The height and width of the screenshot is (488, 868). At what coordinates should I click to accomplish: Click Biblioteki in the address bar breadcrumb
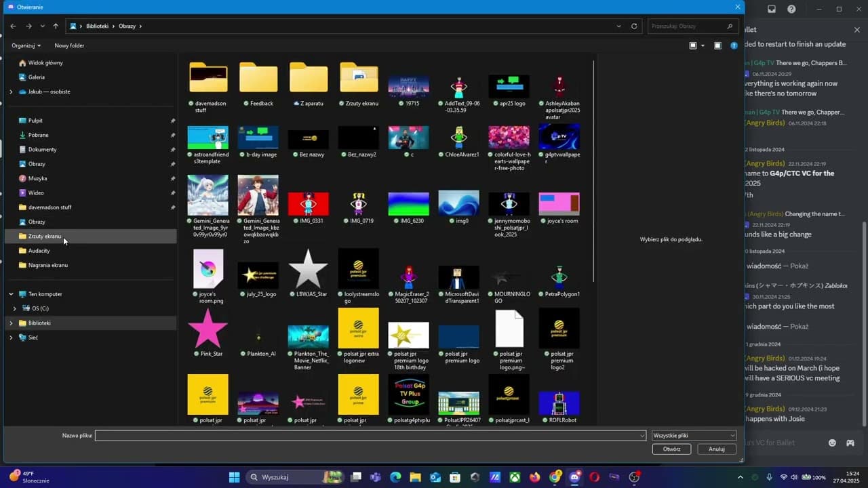[x=97, y=26]
